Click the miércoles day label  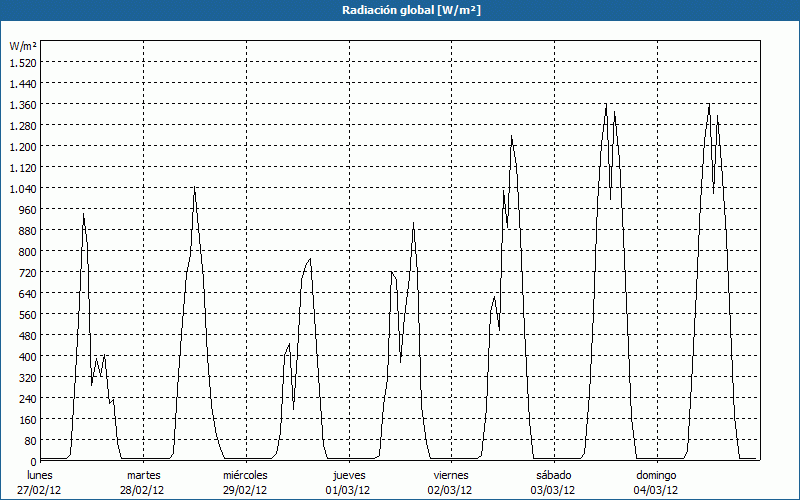(x=245, y=475)
